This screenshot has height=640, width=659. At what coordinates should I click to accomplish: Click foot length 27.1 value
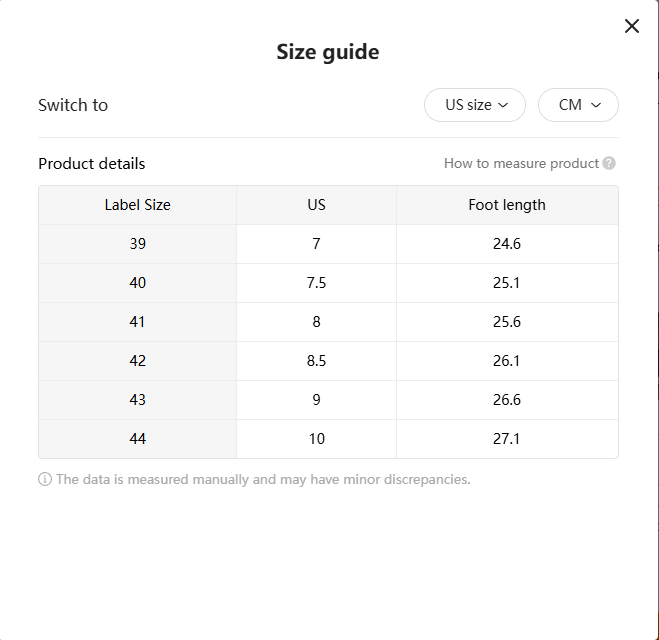point(507,439)
